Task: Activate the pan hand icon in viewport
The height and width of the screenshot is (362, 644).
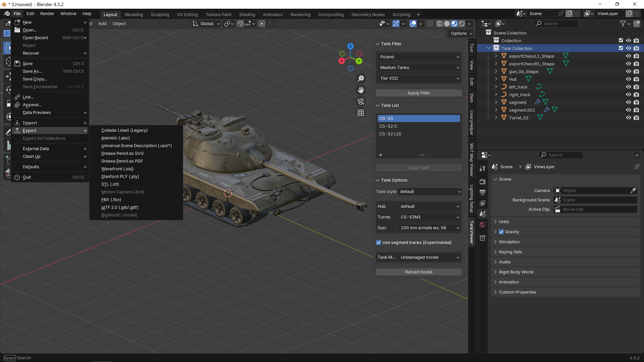Action: click(361, 90)
